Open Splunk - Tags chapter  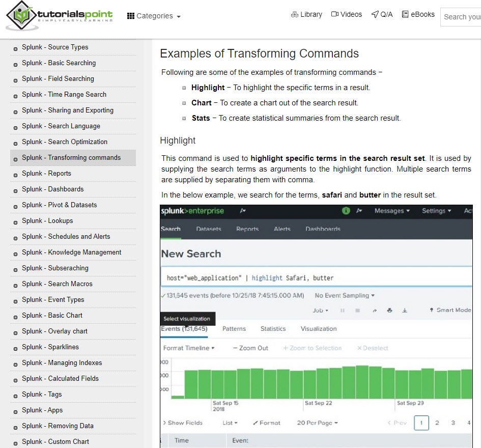click(x=42, y=395)
